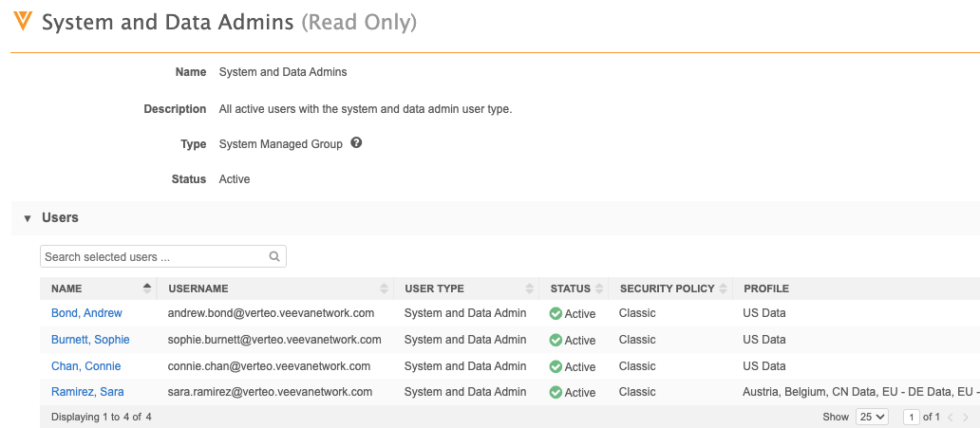Sort by Security Policy using its sort arrows
Screen dimensions: 980x428
pos(724,288)
